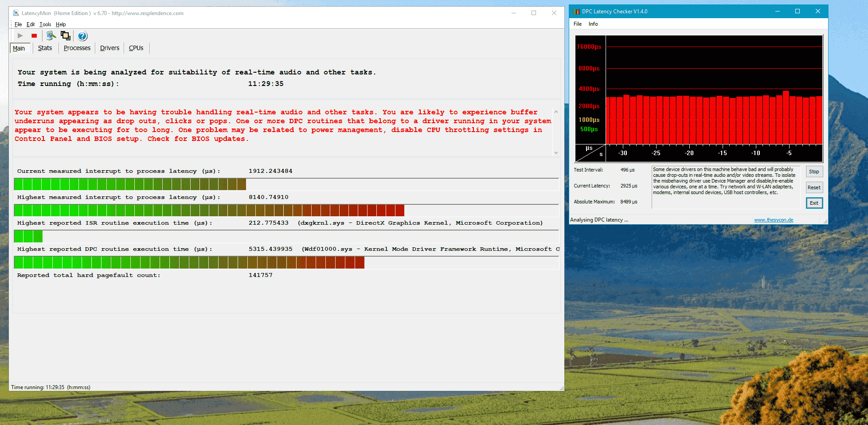Screen dimensions: 868x425
Task: Switch to the CPUs tab
Action: click(136, 48)
